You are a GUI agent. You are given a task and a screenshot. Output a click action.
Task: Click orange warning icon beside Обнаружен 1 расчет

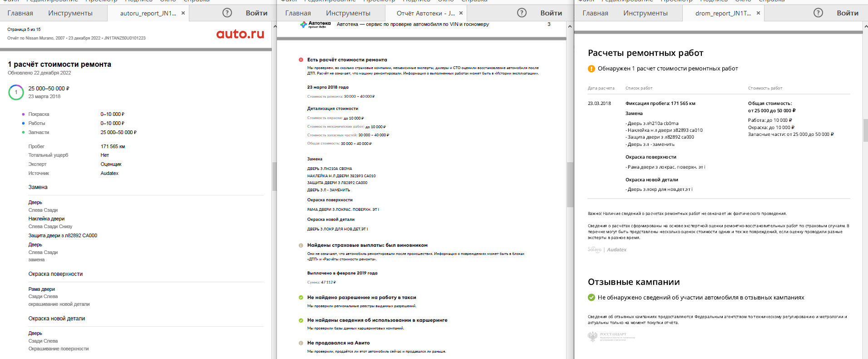[x=591, y=69]
